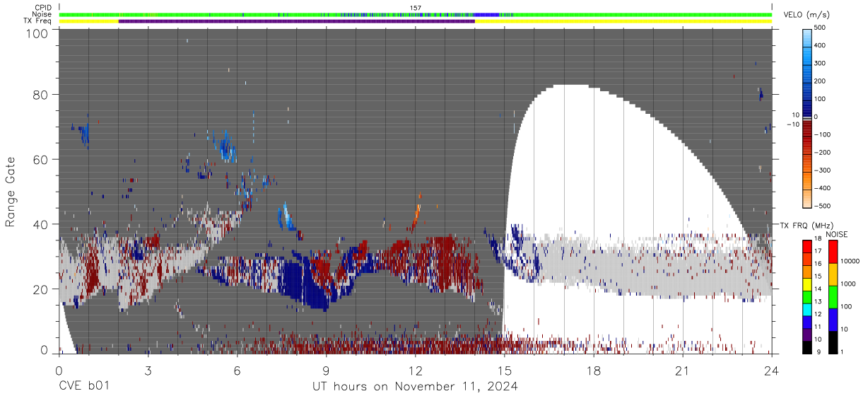Viewport: 868px width, 401px height.
Task: Click the 6 tick on UT hours axis
Action: pos(237,371)
